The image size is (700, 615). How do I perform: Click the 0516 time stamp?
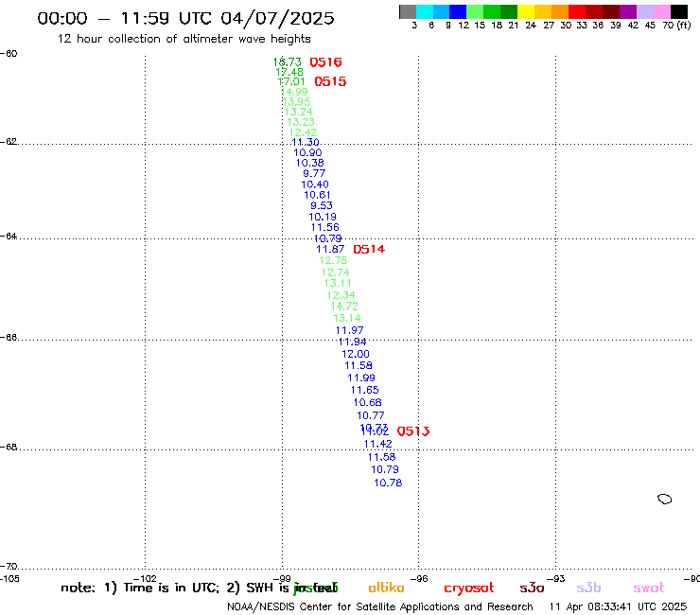[325, 62]
